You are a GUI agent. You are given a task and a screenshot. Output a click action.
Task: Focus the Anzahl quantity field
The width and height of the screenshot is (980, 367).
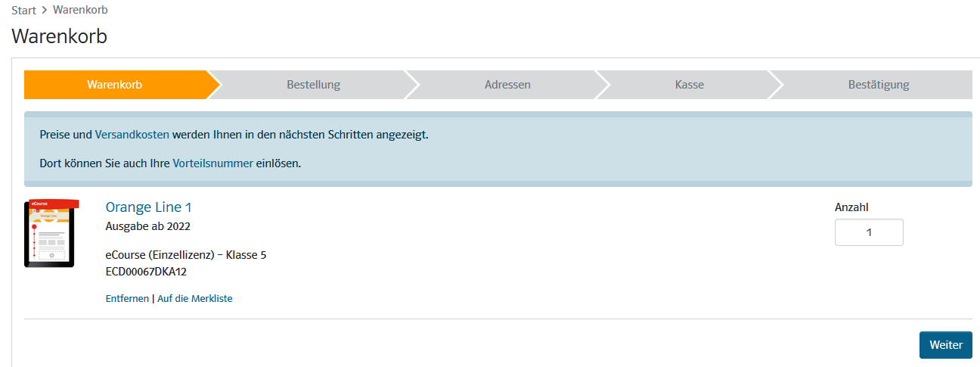[x=869, y=232]
